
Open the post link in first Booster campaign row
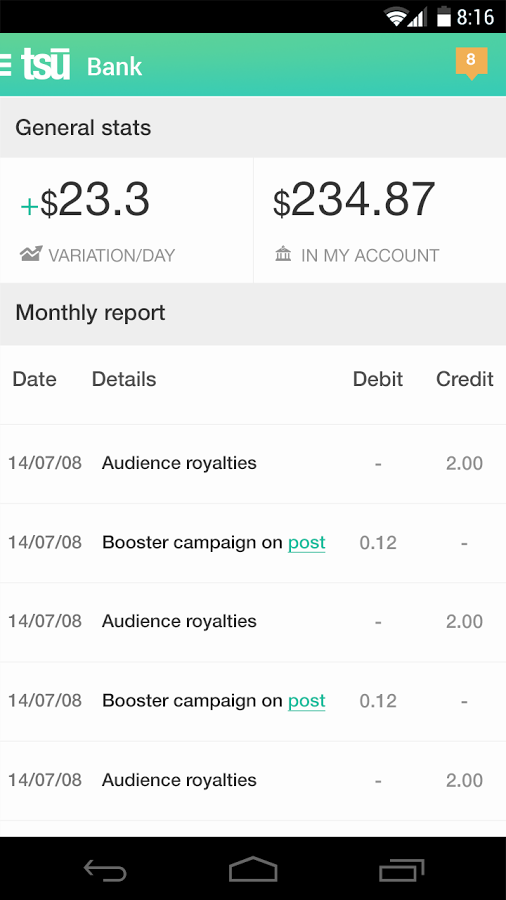tap(306, 542)
